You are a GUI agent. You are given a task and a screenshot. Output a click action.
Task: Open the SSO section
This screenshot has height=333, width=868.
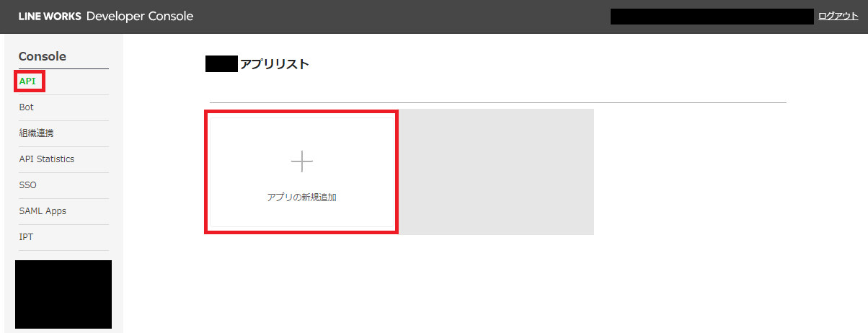tap(27, 185)
